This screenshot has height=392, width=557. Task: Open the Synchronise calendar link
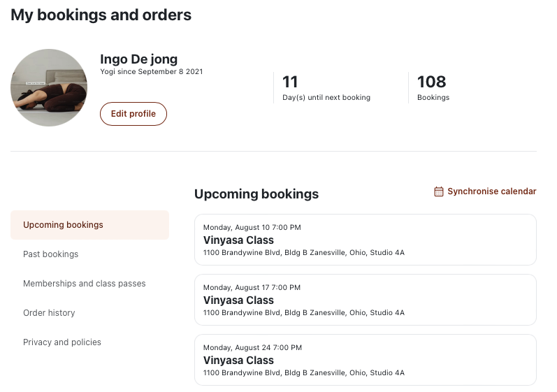pos(485,191)
